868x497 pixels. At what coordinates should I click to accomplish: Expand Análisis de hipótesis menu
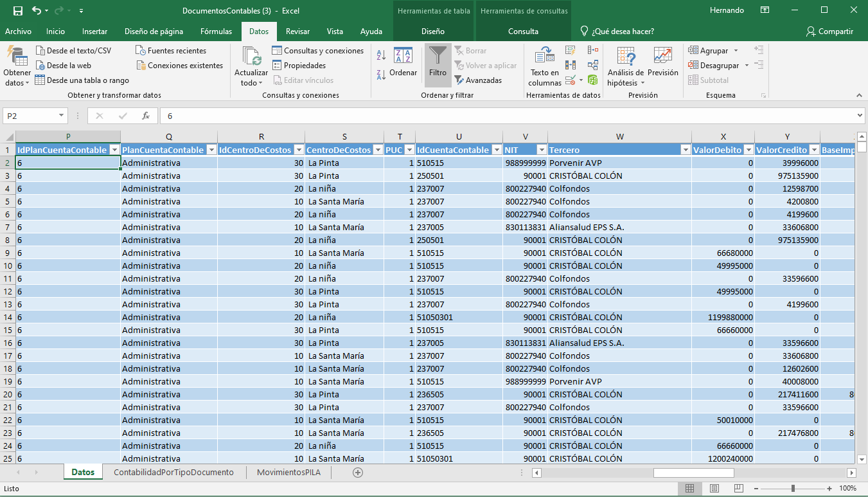(625, 66)
